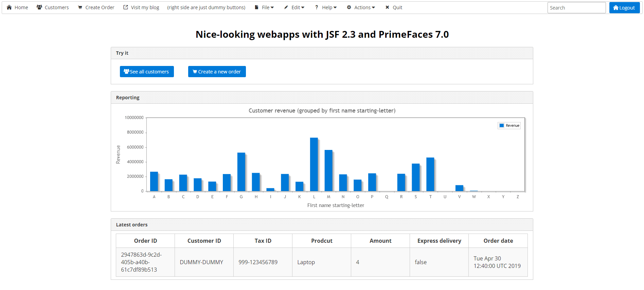Click the shopping cart icon beside Create Order
The height and width of the screenshot is (290, 644).
click(80, 7)
